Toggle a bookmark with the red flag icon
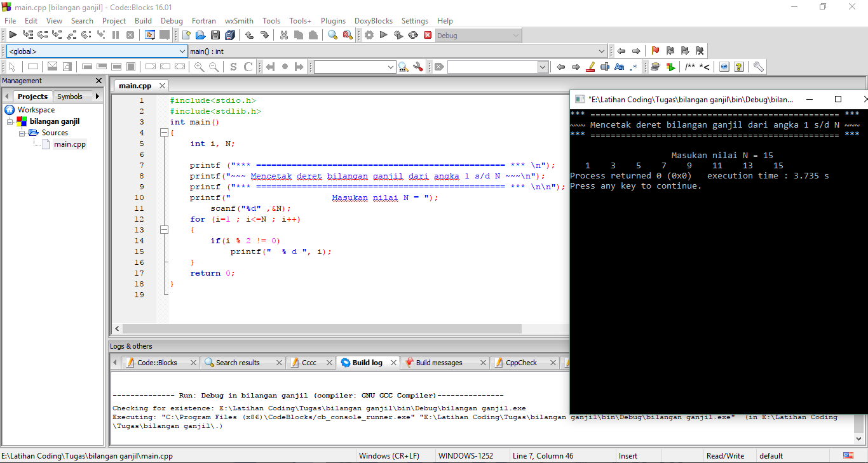 [655, 51]
